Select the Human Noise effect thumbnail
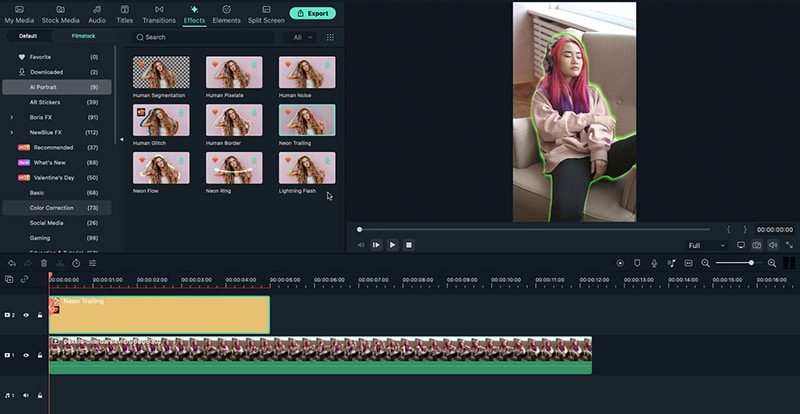The height and width of the screenshot is (414, 800). point(307,72)
